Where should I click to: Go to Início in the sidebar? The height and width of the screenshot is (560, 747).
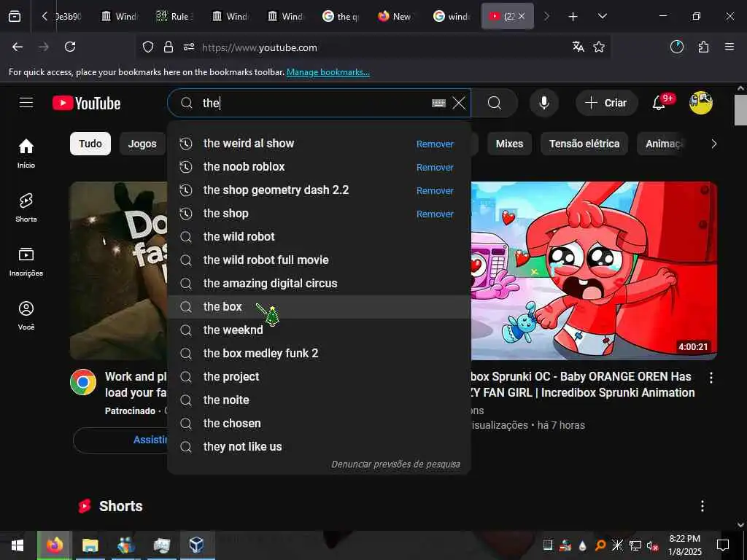(x=26, y=153)
